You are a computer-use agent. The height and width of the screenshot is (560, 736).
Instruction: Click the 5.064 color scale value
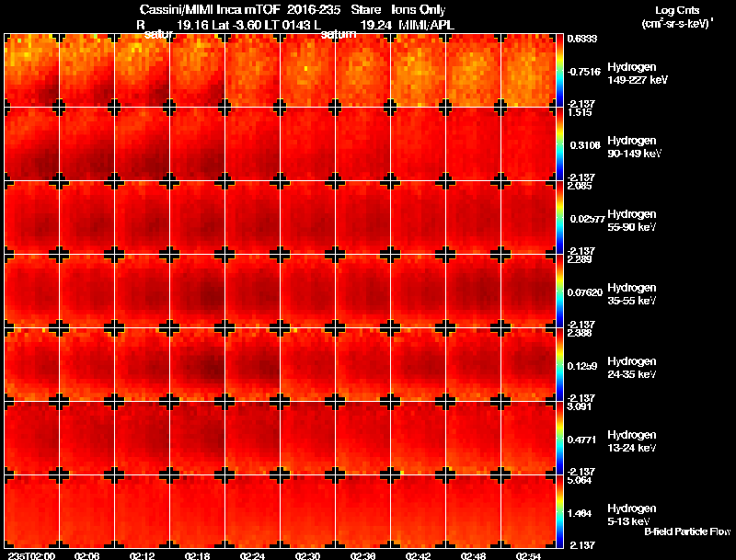point(580,480)
